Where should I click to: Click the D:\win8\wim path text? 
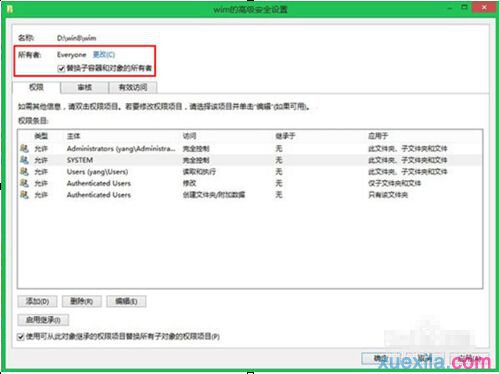(x=76, y=38)
